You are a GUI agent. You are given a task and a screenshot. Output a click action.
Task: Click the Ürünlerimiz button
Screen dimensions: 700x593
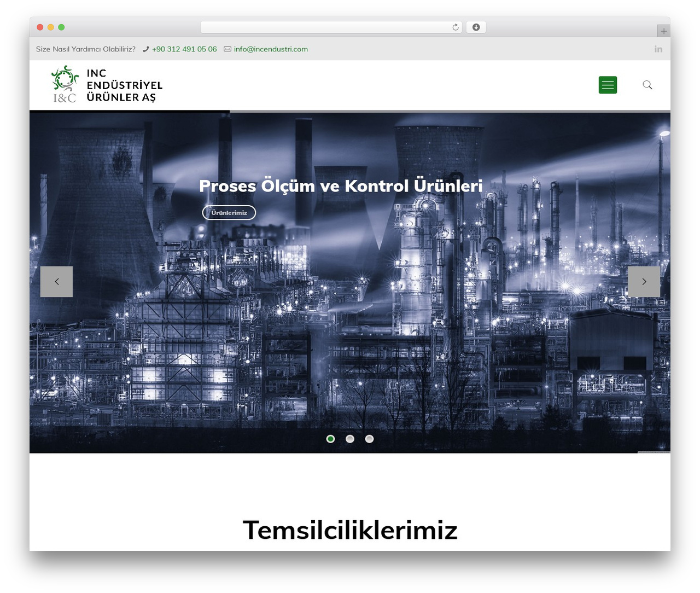tap(229, 213)
